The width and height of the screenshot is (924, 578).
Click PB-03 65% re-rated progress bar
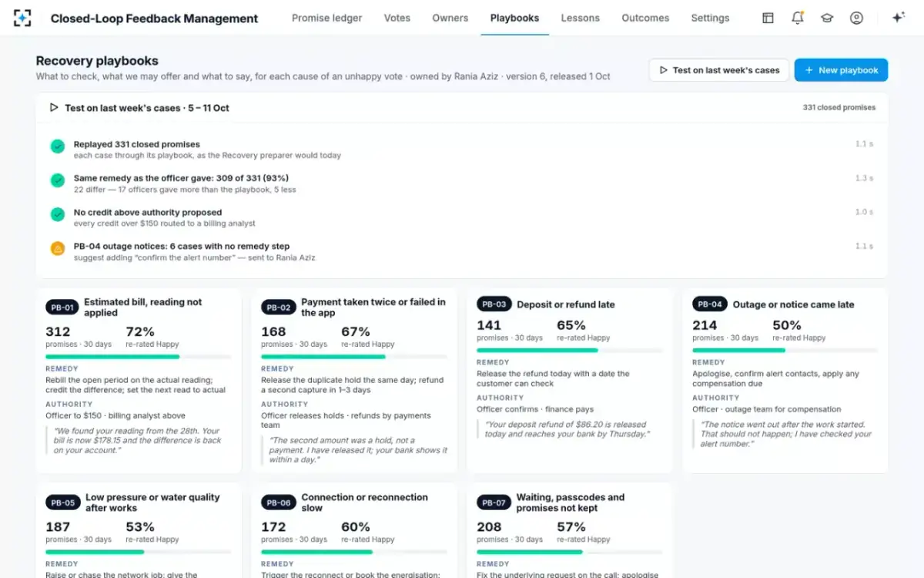click(570, 351)
